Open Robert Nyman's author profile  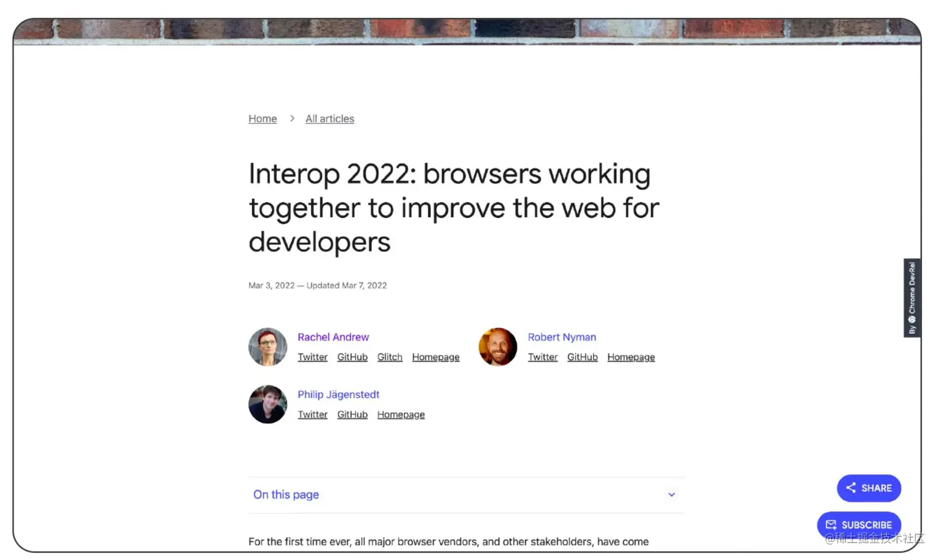point(562,337)
